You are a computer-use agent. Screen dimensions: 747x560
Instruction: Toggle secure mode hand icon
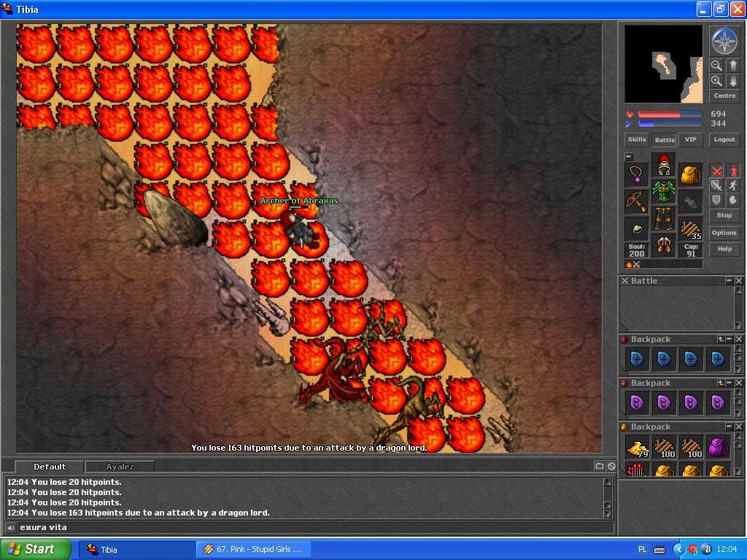coord(733,200)
